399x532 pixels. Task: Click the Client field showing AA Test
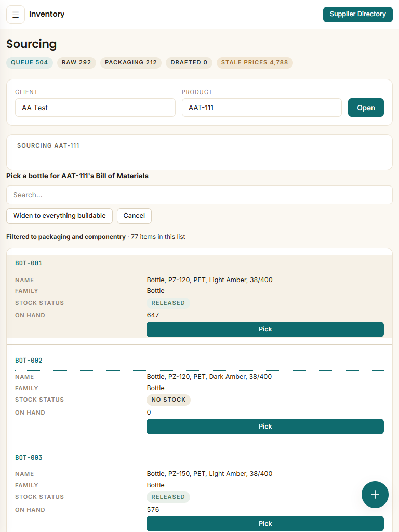point(96,108)
